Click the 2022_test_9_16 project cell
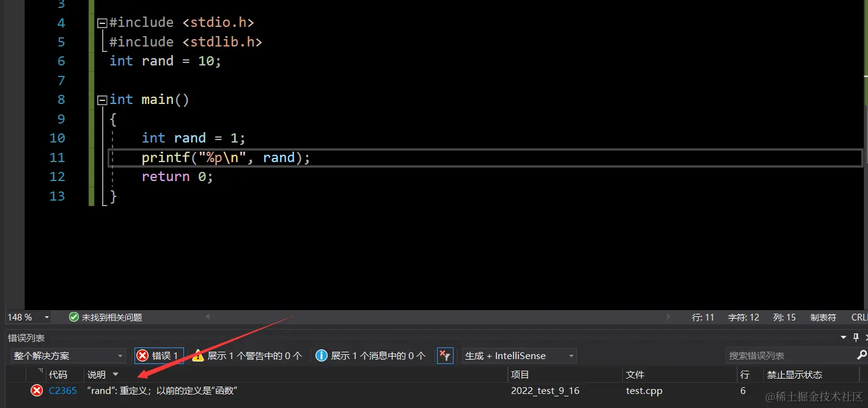 (x=545, y=391)
